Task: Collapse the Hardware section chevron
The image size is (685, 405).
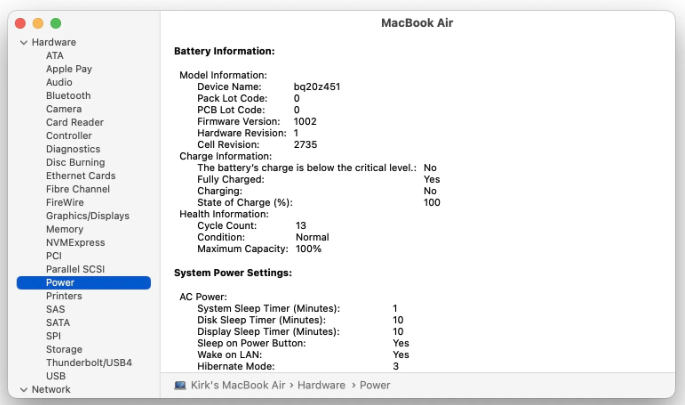Action: click(x=24, y=42)
